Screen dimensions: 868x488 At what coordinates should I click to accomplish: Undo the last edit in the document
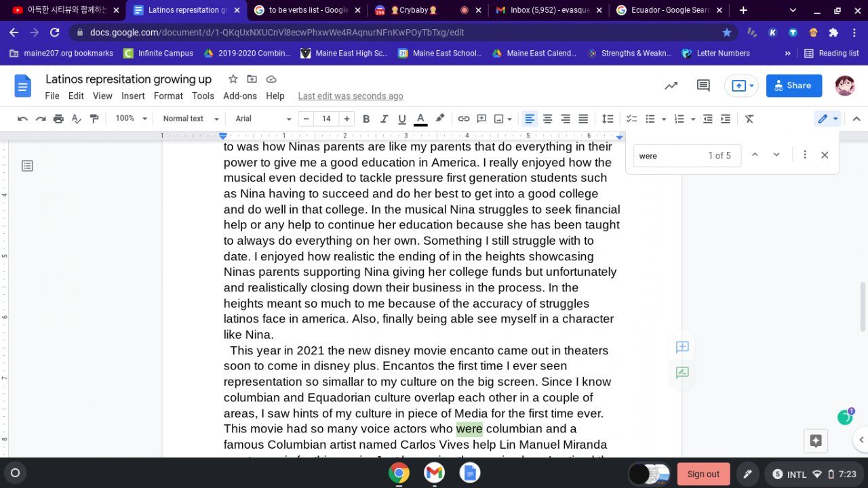[22, 119]
